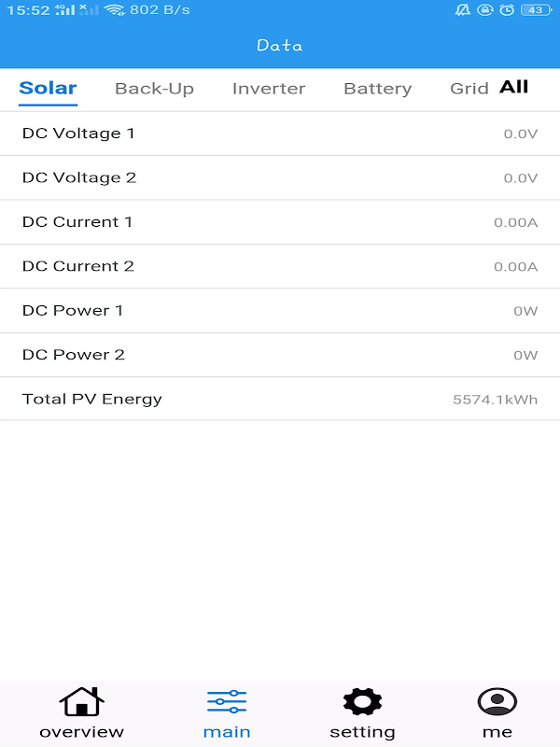Tap the alarm clock status icon
The image size is (560, 747).
pos(507,10)
